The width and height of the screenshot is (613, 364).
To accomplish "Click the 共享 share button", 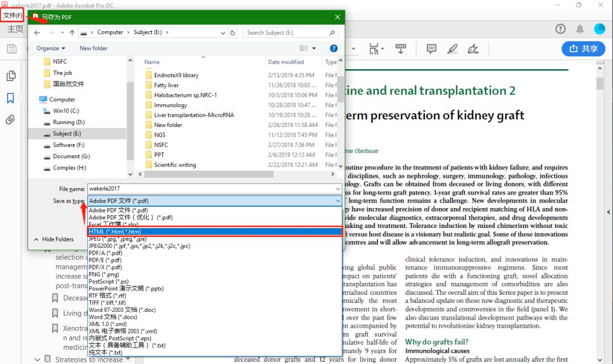I will pyautogui.click(x=583, y=49).
